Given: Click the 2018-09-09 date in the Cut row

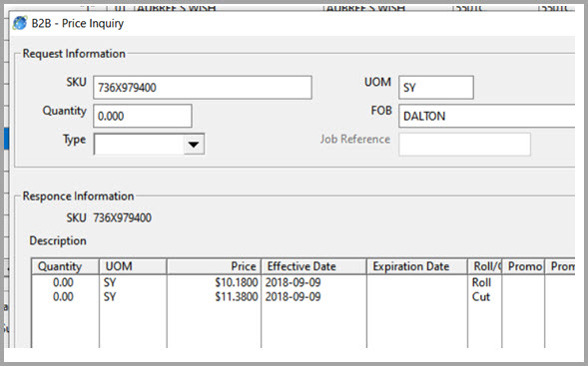Looking at the screenshot, I should (x=293, y=297).
